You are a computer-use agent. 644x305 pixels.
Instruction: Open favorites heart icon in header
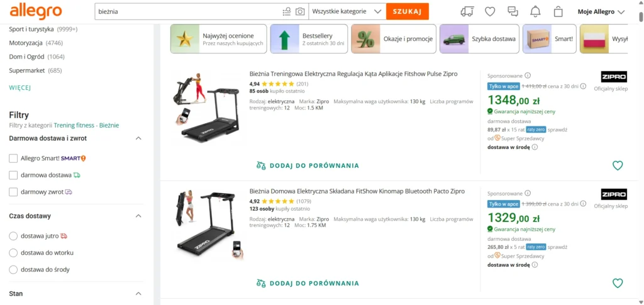click(490, 11)
